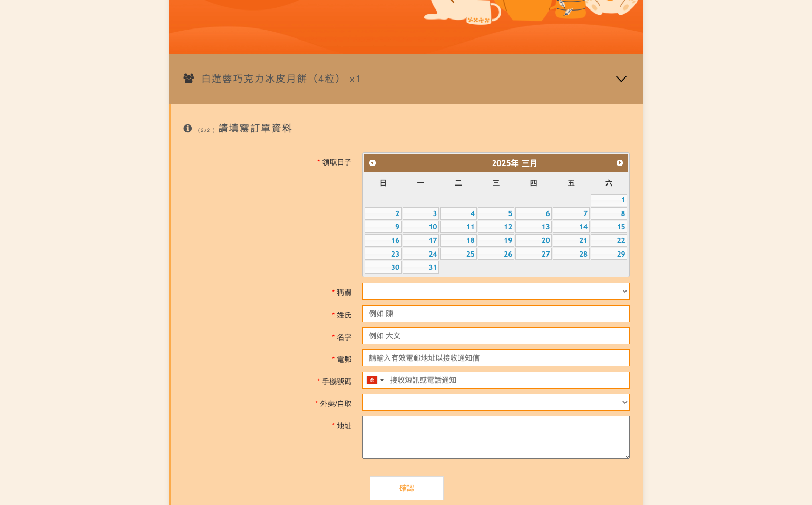Select March 12 in the calendar
Viewport: 812px width, 505px height.
click(x=496, y=227)
